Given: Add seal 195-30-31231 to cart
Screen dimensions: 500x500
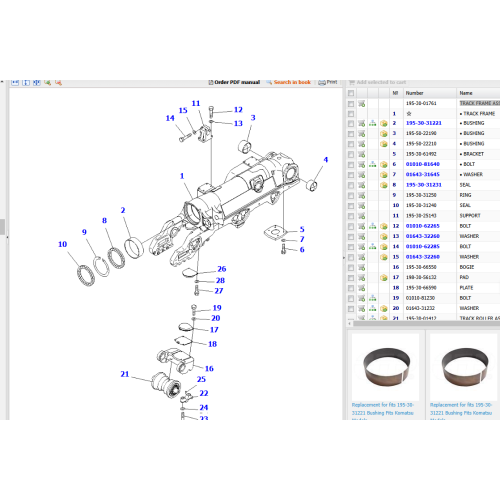Looking at the screenshot, I should 362,185.
